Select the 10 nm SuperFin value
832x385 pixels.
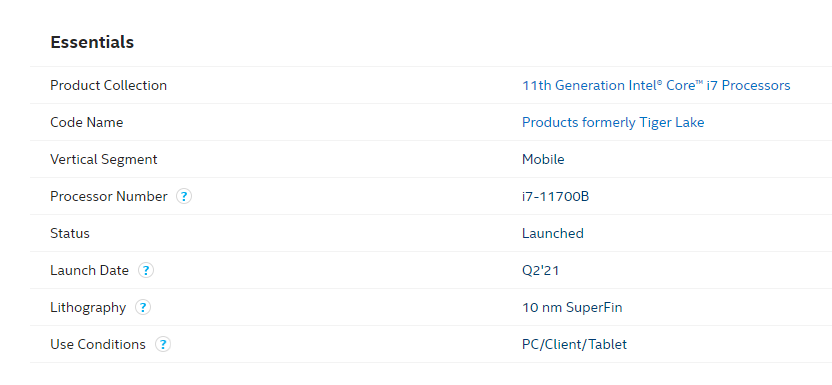click(572, 308)
